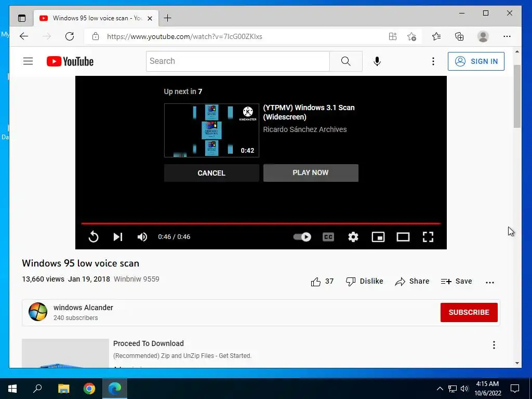The height and width of the screenshot is (399, 532).
Task: Launch Google Chrome from taskbar
Action: pos(89,389)
